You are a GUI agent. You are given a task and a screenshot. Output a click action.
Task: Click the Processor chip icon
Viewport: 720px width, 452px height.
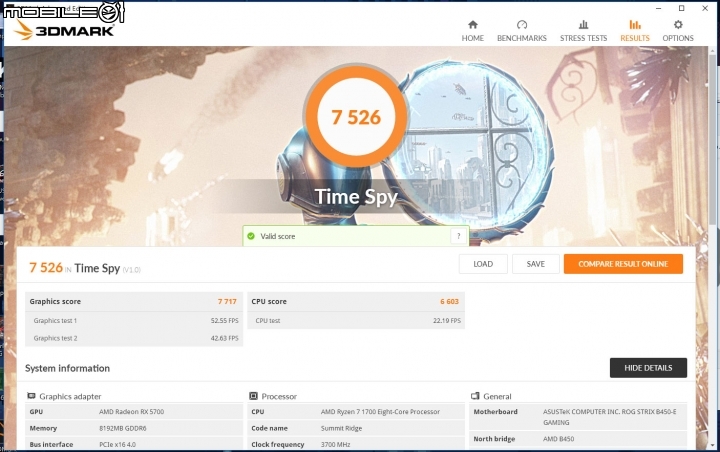coord(253,396)
